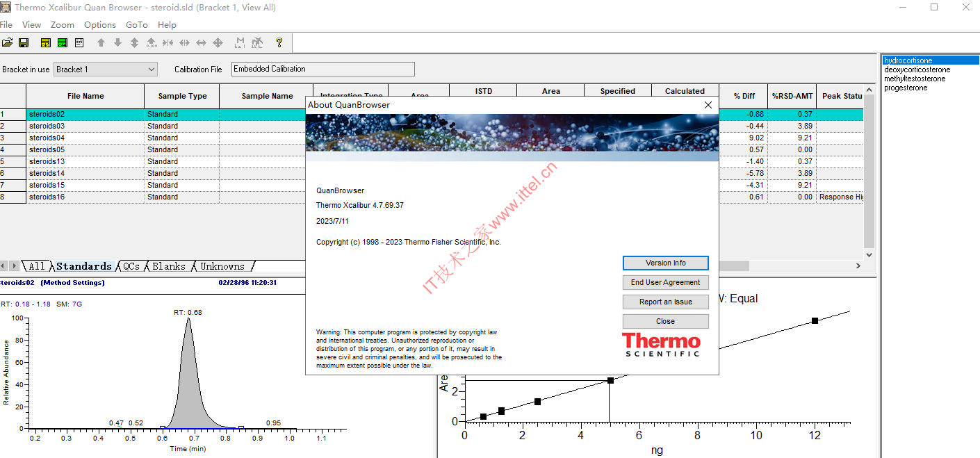Select the steroids15 file row
Screen dimensions: 980x458
(85, 185)
